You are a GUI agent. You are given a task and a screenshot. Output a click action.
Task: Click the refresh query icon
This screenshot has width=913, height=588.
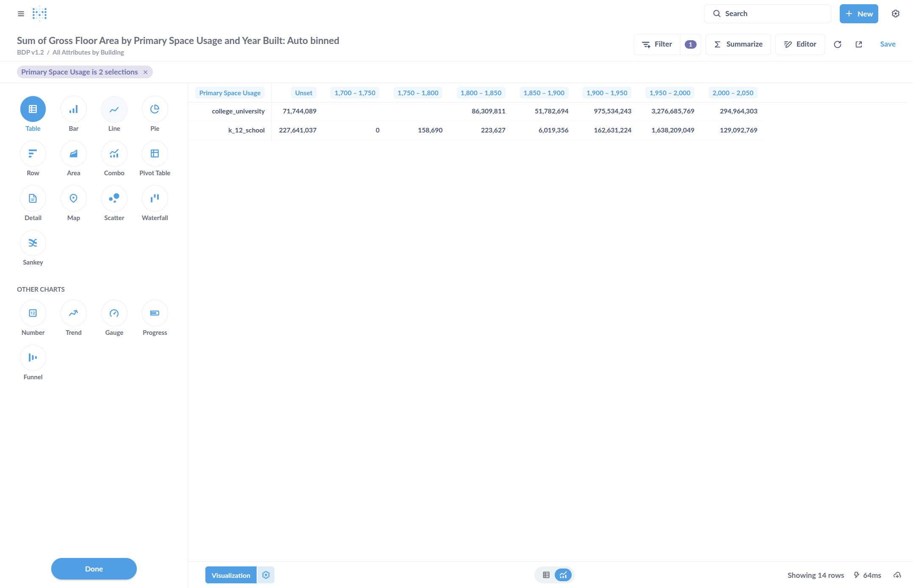click(x=837, y=44)
